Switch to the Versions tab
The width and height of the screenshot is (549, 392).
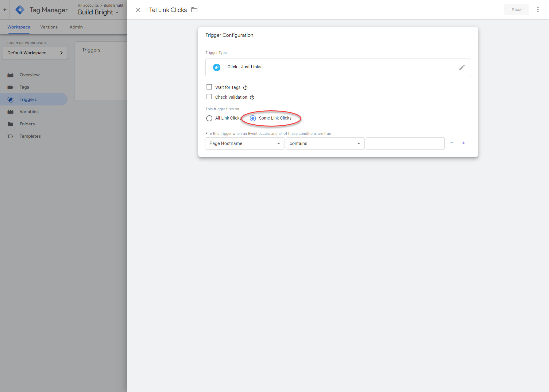(49, 27)
